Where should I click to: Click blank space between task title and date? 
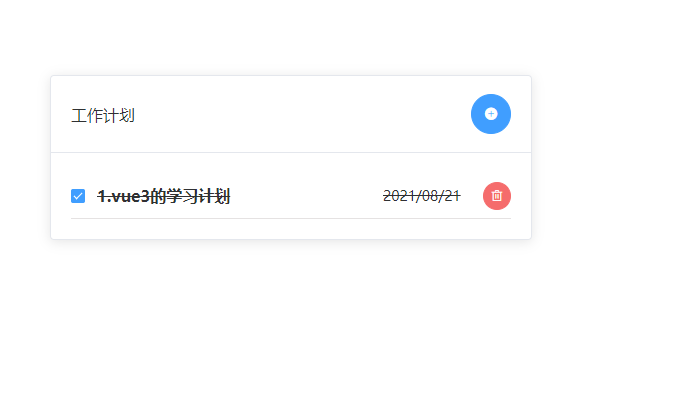[306, 196]
